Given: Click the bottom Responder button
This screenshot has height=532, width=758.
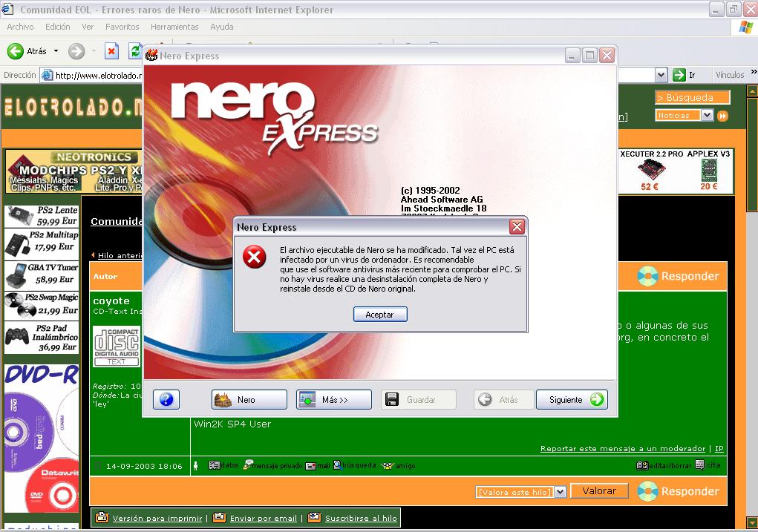Looking at the screenshot, I should [x=680, y=491].
